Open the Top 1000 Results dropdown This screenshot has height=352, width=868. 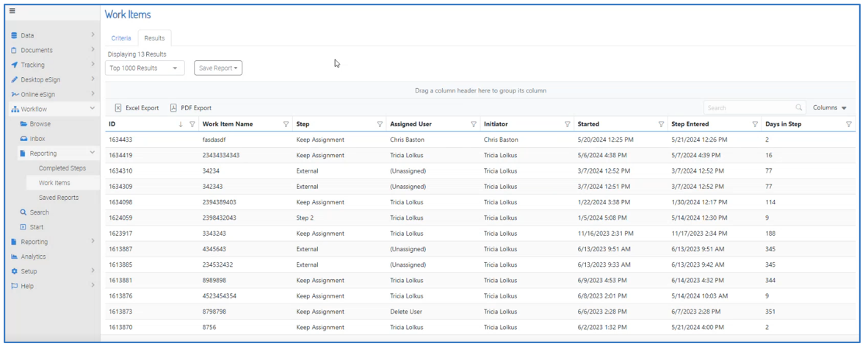pos(145,68)
